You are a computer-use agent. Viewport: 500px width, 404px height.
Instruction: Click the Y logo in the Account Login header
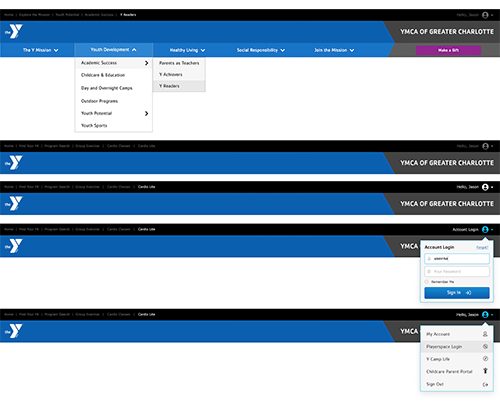tap(13, 246)
